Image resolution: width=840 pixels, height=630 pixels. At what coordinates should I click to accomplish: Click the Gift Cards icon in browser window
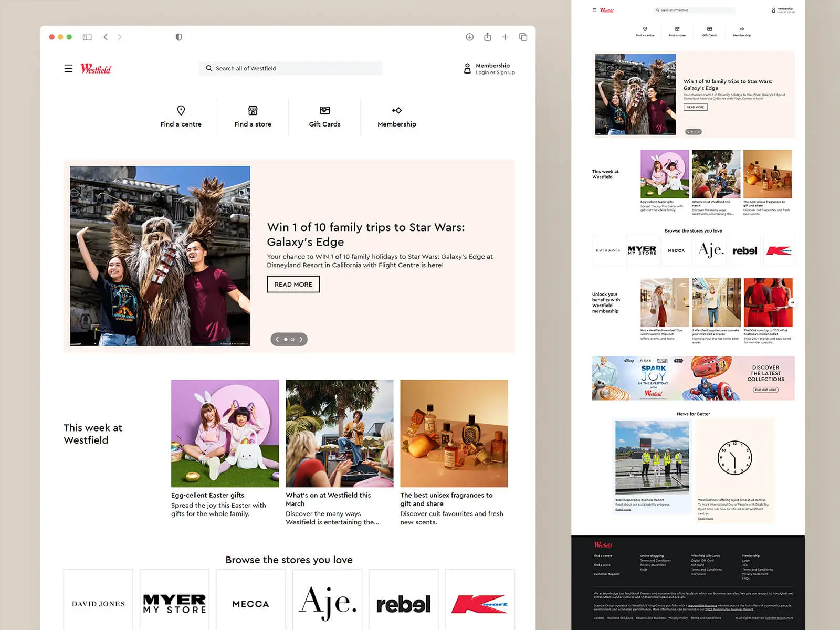tap(324, 110)
